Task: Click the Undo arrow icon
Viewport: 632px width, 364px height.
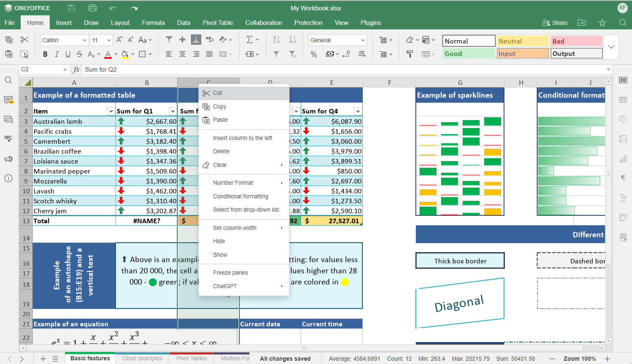Action: (x=113, y=8)
